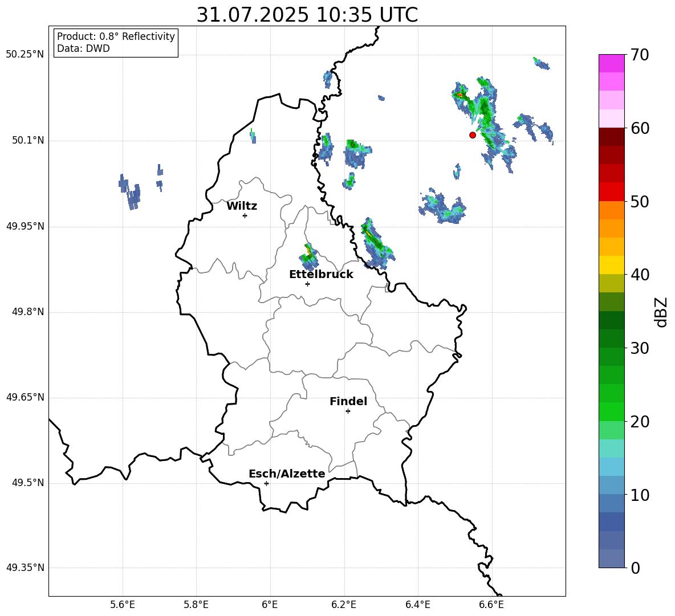Screen dimensions: 675x616
Task: Click the Findel cross marker
Action: [x=348, y=411]
